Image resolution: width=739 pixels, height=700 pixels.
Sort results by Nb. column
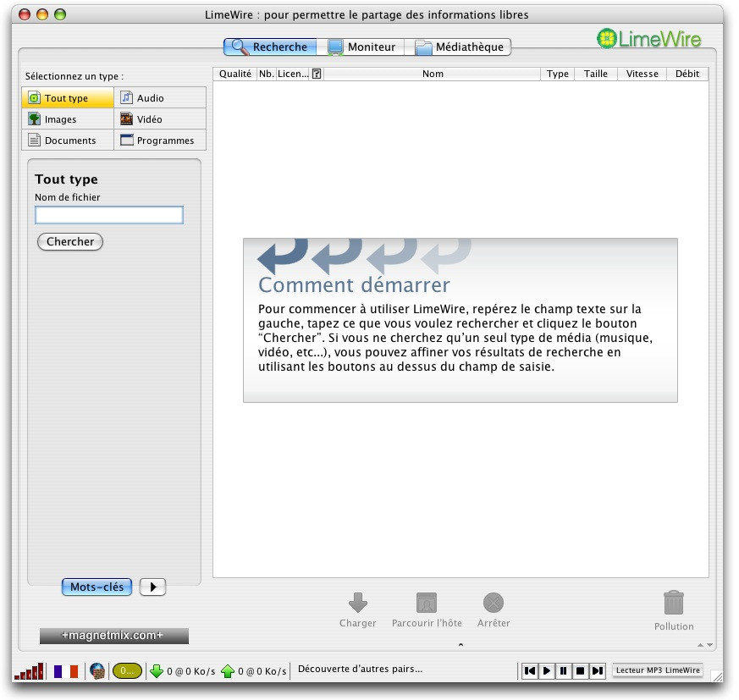coord(267,74)
